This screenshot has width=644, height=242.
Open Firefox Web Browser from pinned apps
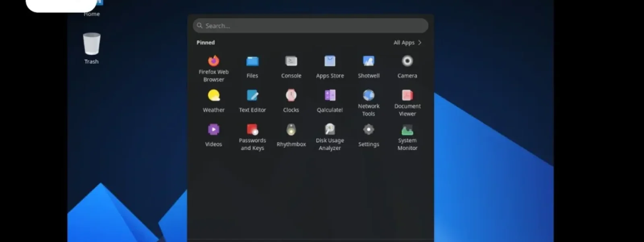tap(214, 61)
